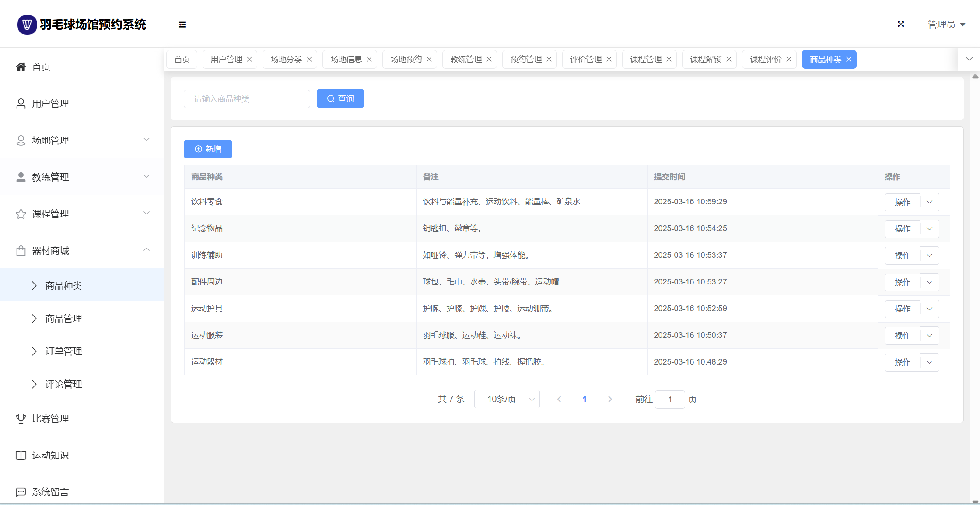Switch to the 预约管理 tab

pyautogui.click(x=525, y=60)
